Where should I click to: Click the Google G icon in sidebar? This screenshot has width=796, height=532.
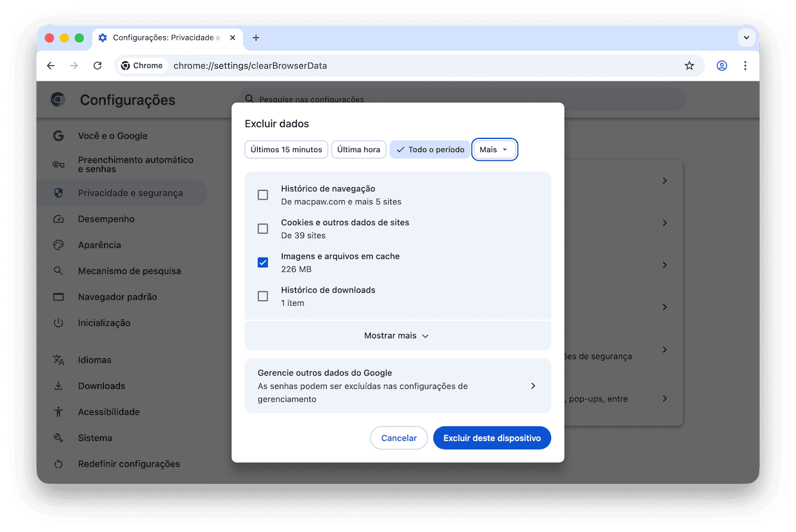[58, 136]
